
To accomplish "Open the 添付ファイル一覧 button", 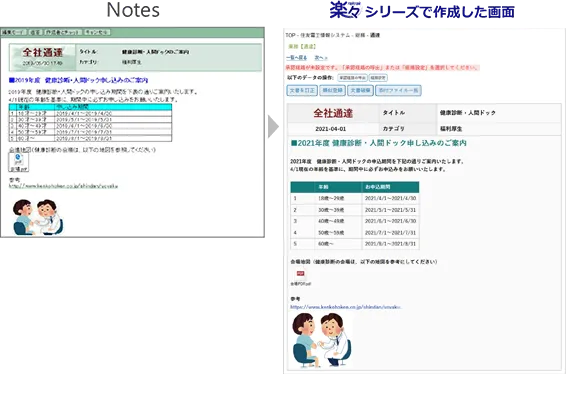I will pos(398,90).
